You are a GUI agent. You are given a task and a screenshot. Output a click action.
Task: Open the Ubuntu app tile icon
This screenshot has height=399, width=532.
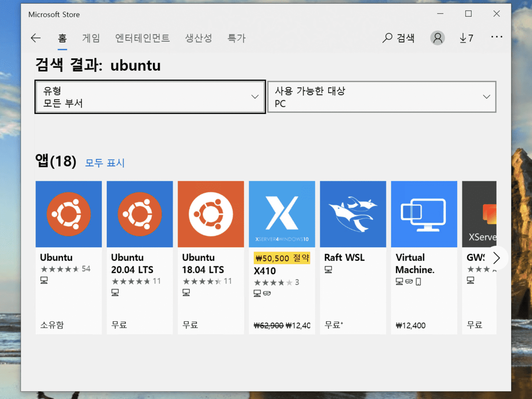click(x=69, y=214)
